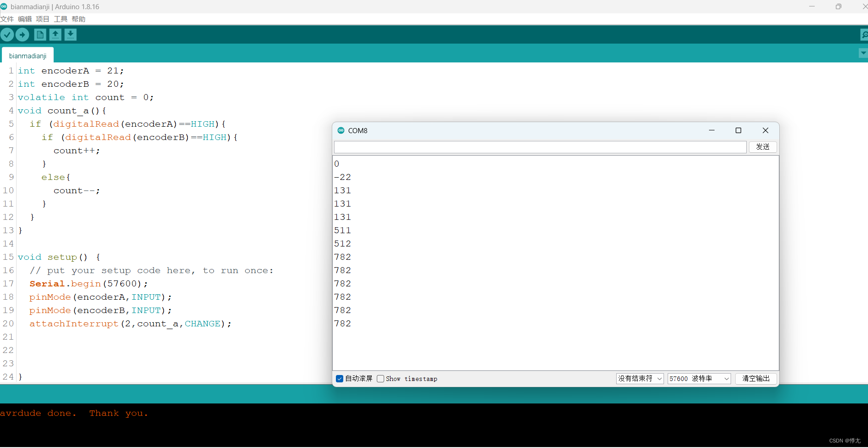Open the 57600 波特率 baud rate dropdown
Image resolution: width=868 pixels, height=448 pixels.
(x=699, y=379)
